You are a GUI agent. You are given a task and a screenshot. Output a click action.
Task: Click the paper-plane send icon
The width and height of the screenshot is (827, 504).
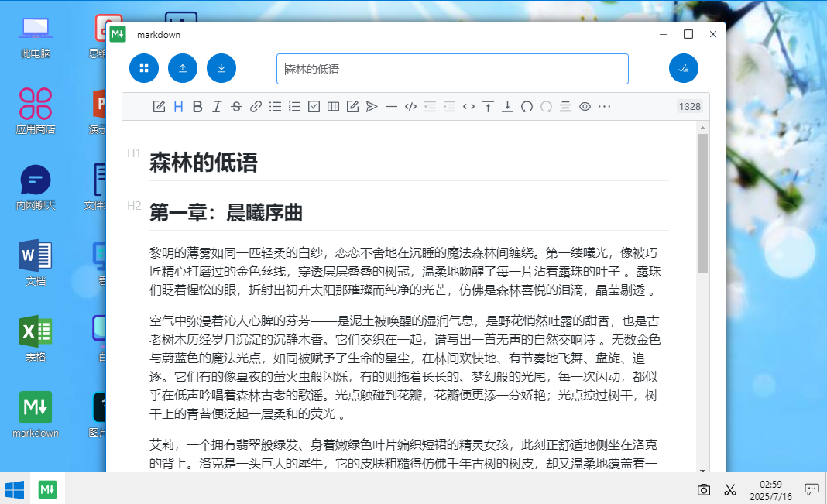[372, 107]
